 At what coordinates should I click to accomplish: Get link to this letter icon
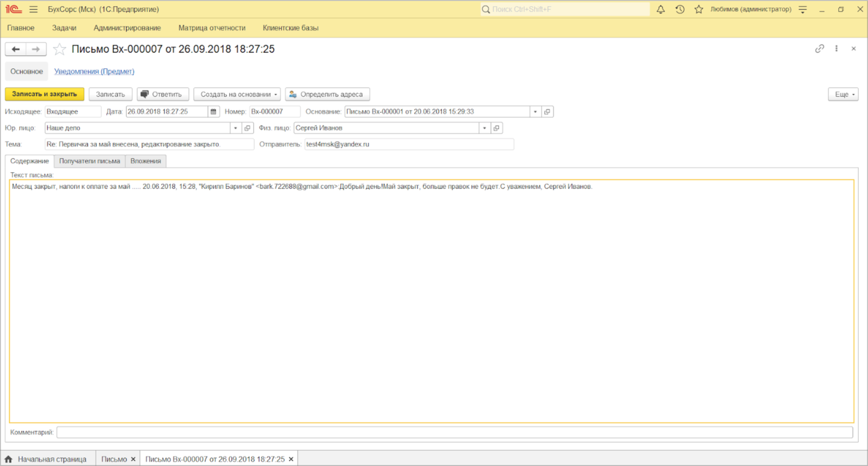(x=819, y=49)
